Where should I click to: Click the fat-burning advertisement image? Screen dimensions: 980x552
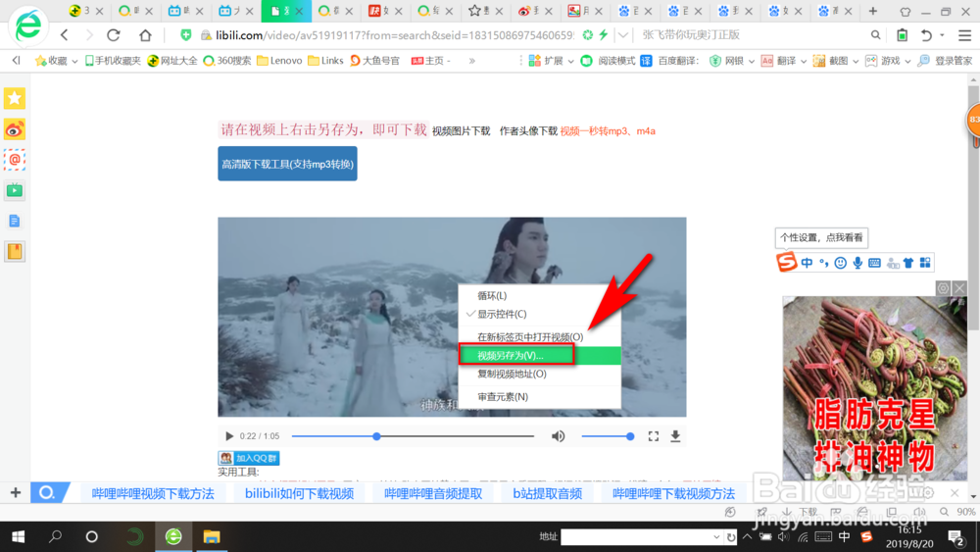coord(875,388)
